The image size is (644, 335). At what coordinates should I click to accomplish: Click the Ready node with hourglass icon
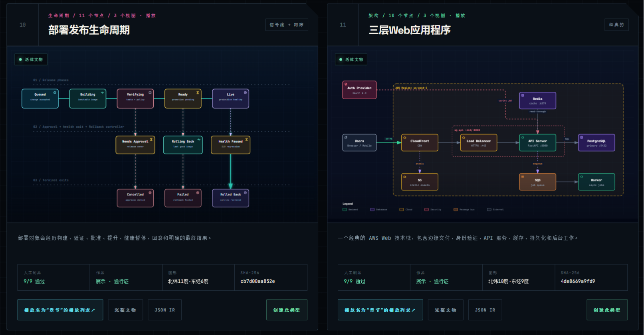click(x=183, y=99)
